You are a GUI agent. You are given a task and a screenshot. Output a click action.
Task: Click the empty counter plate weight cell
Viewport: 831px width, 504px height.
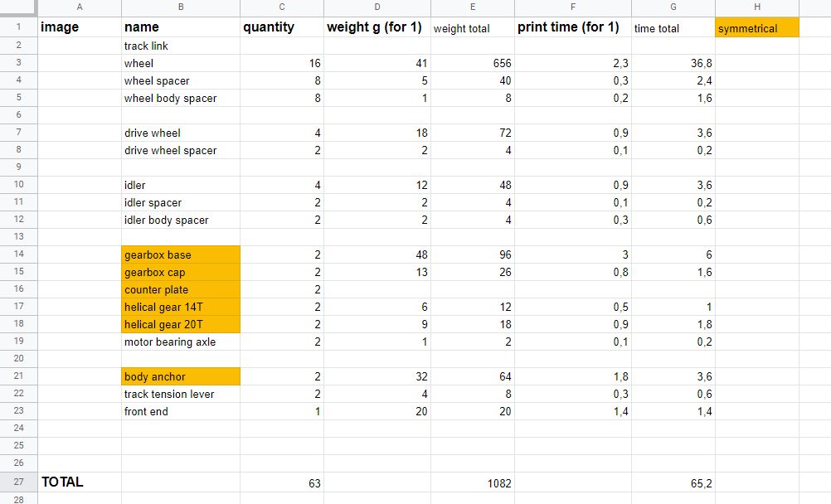[377, 289]
